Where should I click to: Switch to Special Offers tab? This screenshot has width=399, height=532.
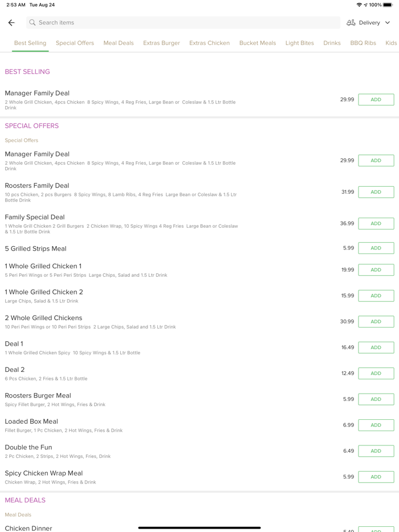click(75, 43)
